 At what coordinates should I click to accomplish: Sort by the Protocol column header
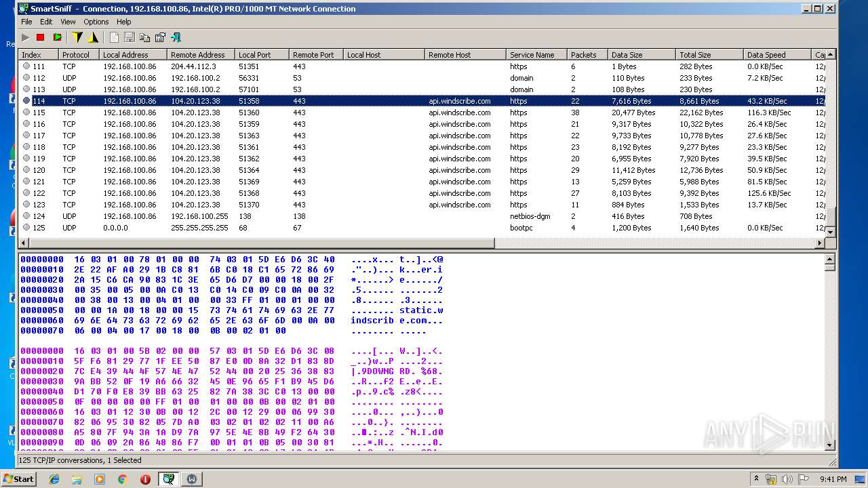click(x=79, y=55)
